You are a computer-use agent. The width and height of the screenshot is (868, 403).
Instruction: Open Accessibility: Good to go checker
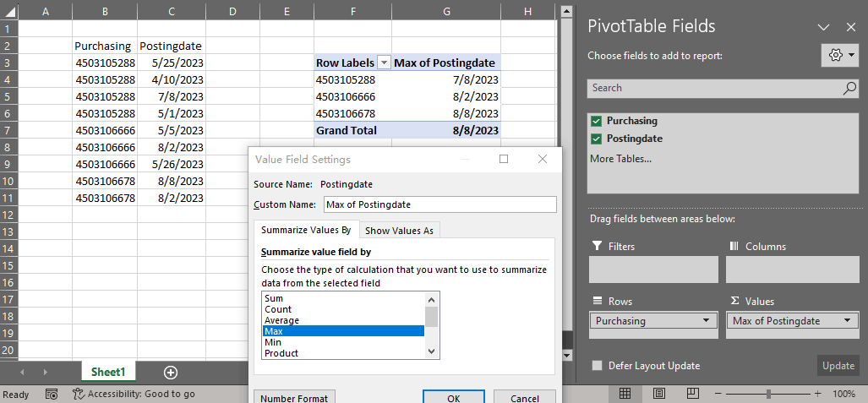coord(134,395)
